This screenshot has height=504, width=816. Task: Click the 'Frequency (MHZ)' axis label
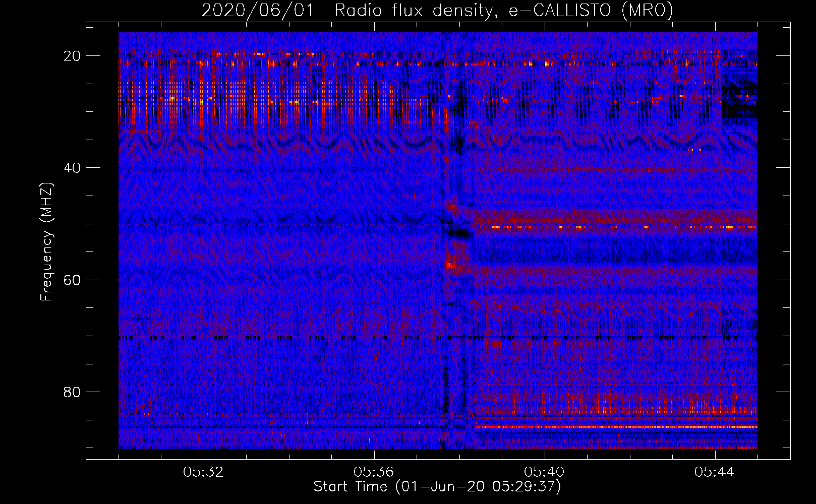click(x=46, y=242)
